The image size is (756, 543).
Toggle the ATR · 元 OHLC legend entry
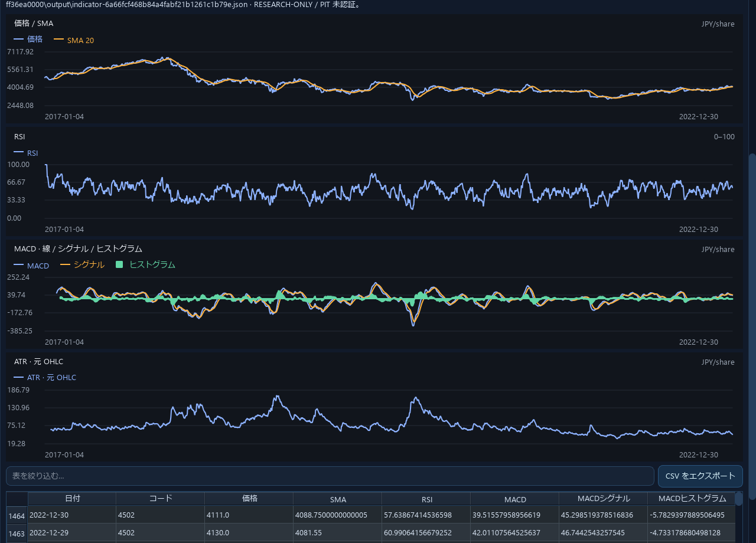[45, 378]
